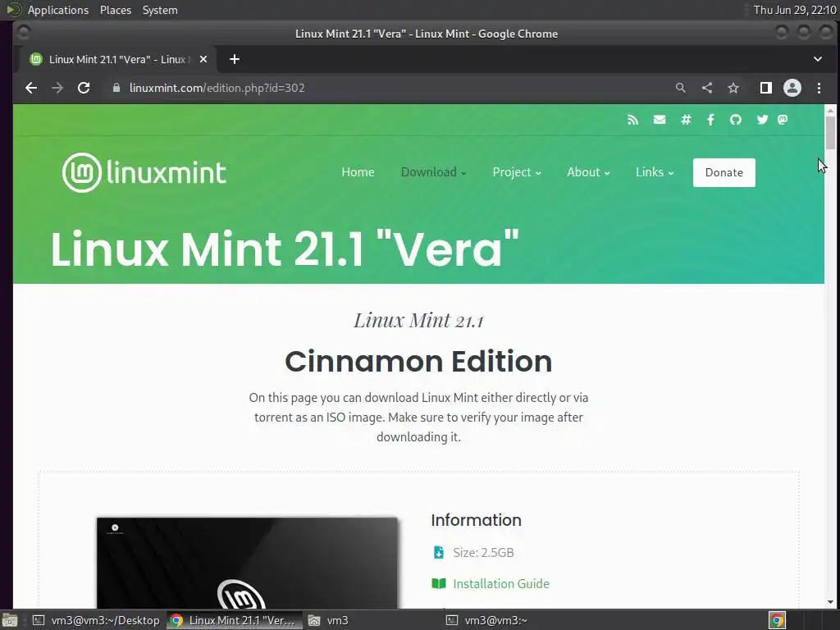This screenshot has width=840, height=630.
Task: Open the zoom magnifier icon in address bar
Action: 680,88
